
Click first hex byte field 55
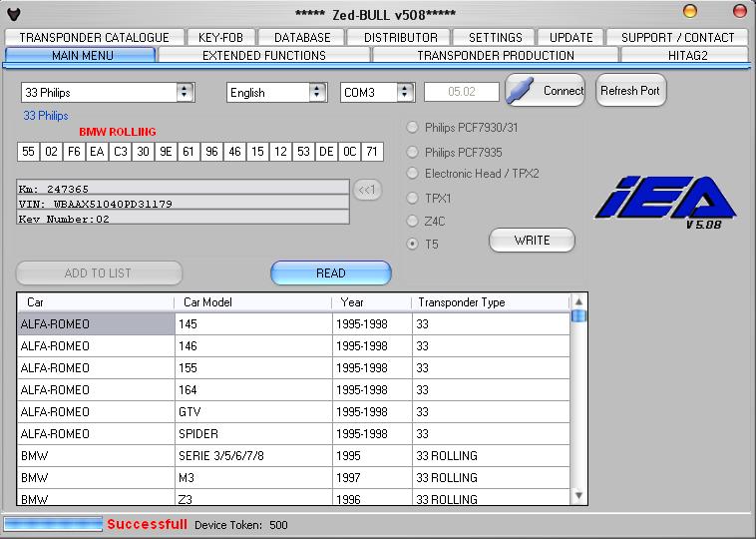(x=28, y=152)
